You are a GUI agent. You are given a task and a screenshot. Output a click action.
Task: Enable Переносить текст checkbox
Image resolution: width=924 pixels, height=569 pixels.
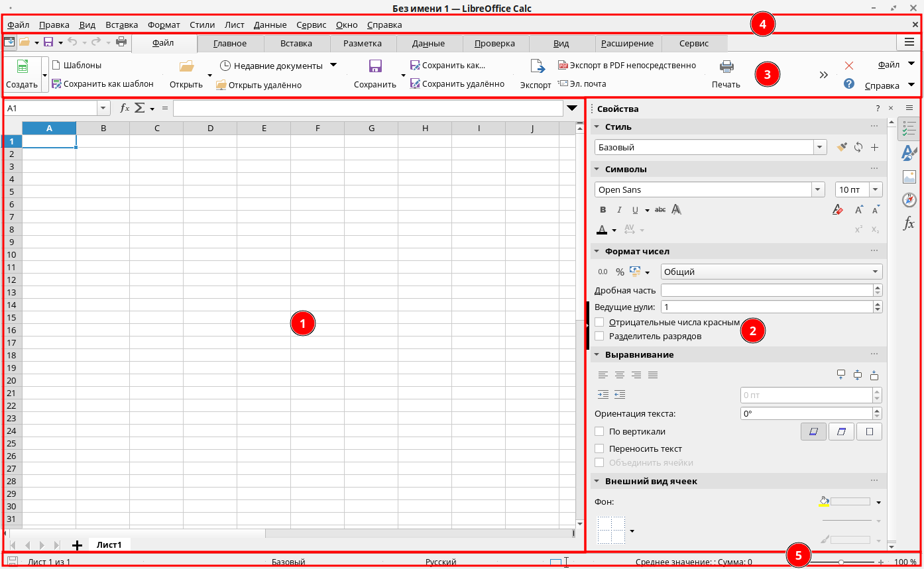[x=600, y=448]
